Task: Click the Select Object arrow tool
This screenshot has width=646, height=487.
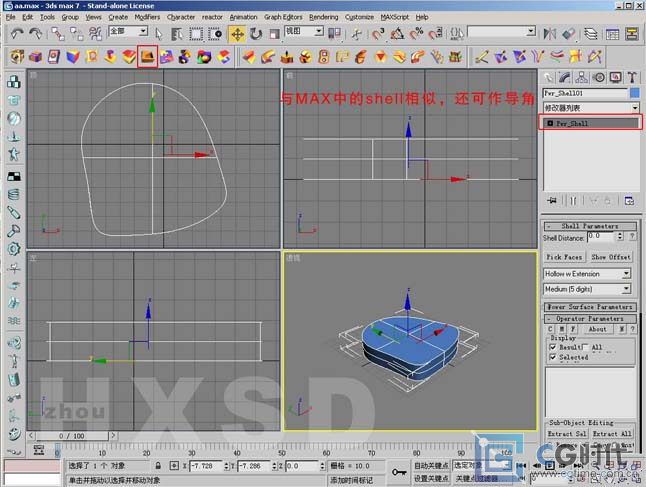Action: point(159,34)
